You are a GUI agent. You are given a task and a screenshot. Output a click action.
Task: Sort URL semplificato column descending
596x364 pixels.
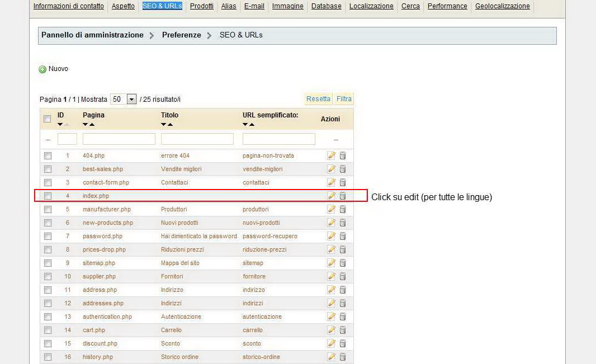pyautogui.click(x=245, y=124)
